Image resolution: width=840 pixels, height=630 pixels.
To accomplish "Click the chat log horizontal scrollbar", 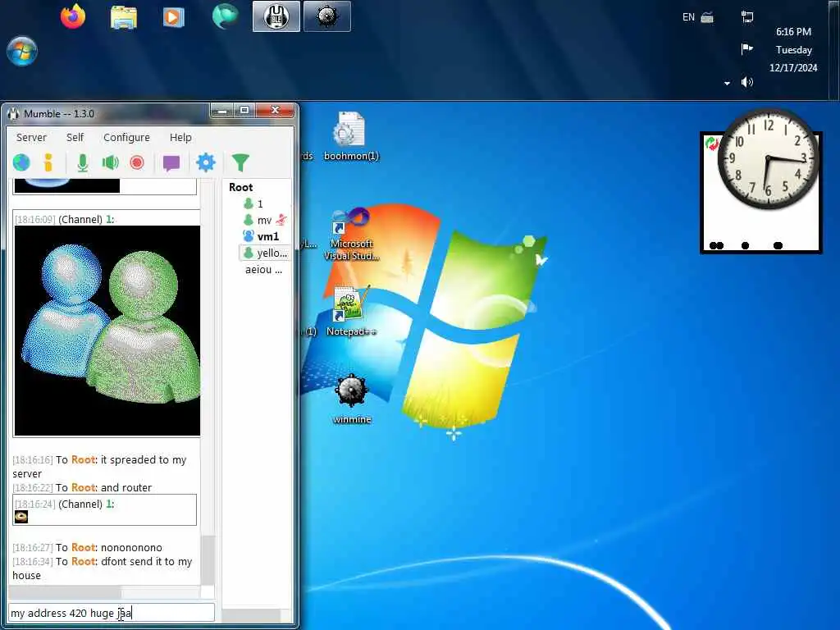I will [x=64, y=592].
